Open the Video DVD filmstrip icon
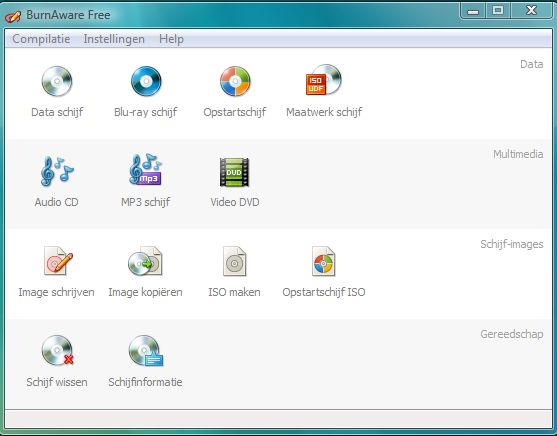 pos(234,172)
